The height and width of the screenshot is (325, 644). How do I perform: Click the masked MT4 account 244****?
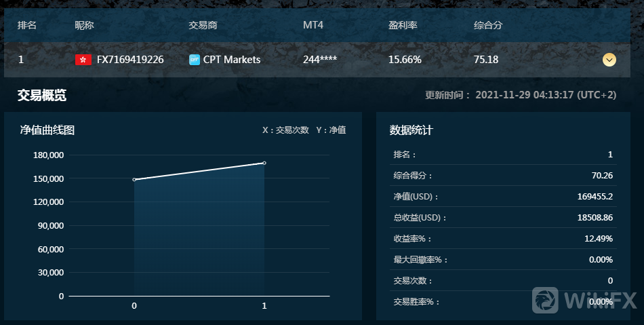click(x=320, y=60)
